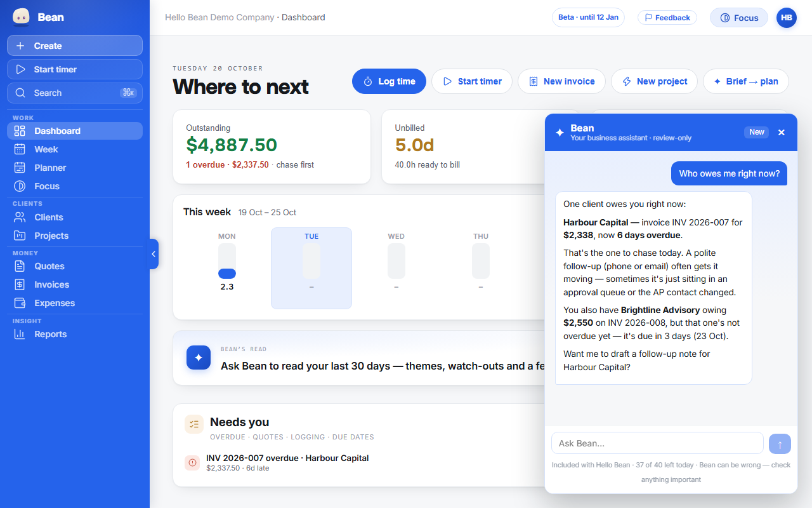Open the INV 2026-007 overdue Harbour Capital row
Image resolution: width=812 pixels, height=508 pixels.
(358, 463)
